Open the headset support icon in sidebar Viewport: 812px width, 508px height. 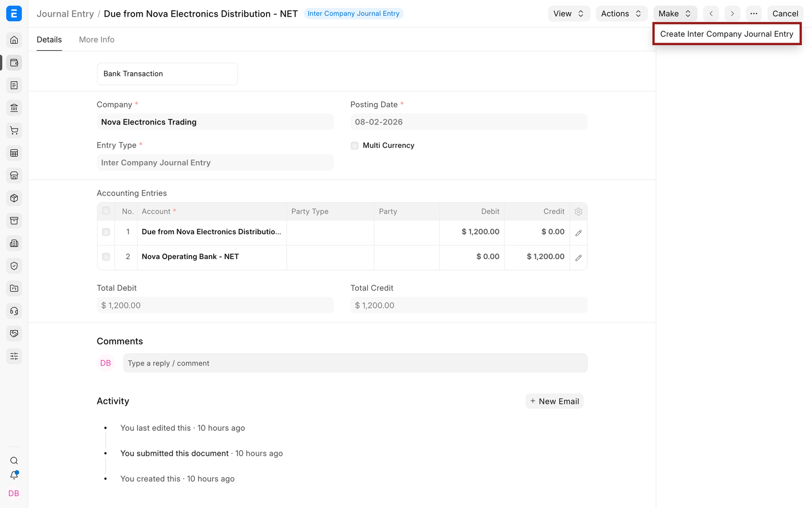tap(14, 311)
